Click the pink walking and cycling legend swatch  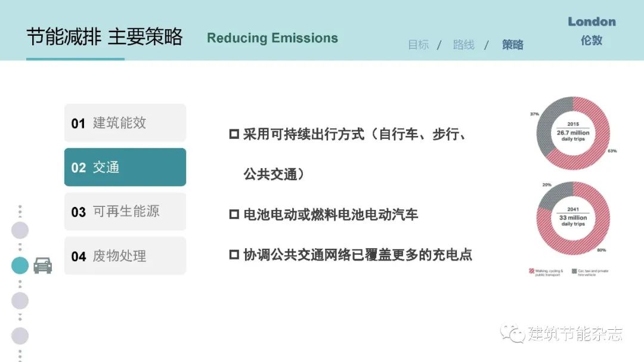[x=531, y=272]
